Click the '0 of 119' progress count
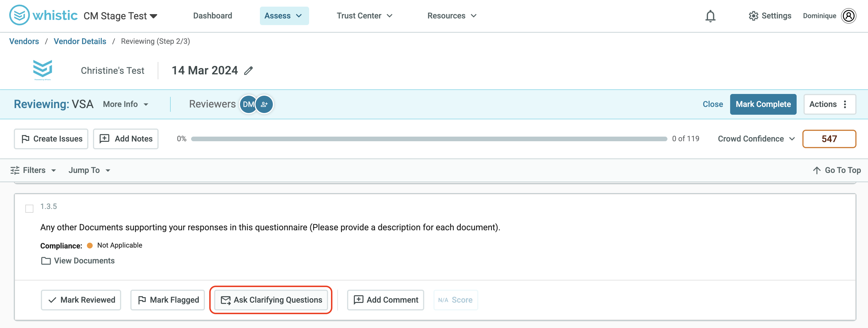 [x=686, y=139]
